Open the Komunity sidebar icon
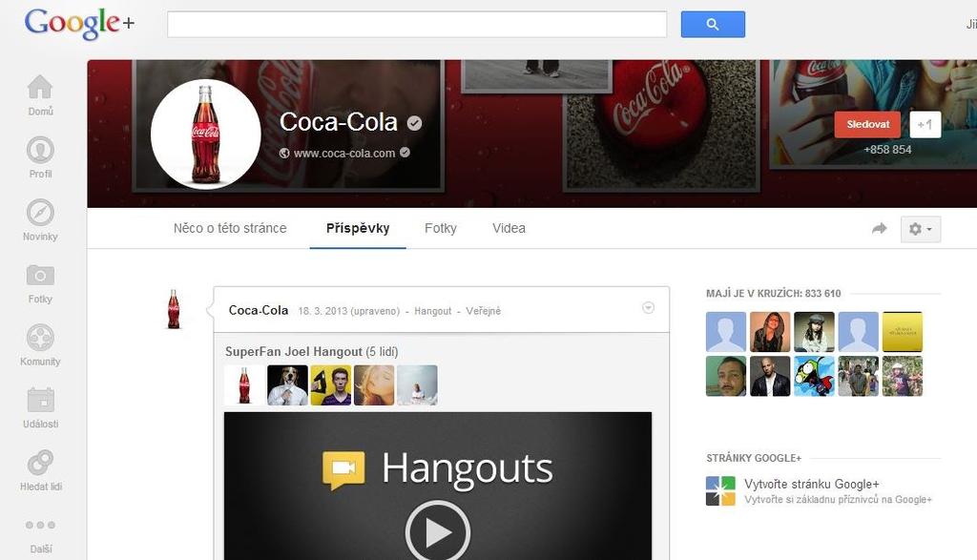The image size is (977, 560). pyautogui.click(x=40, y=338)
